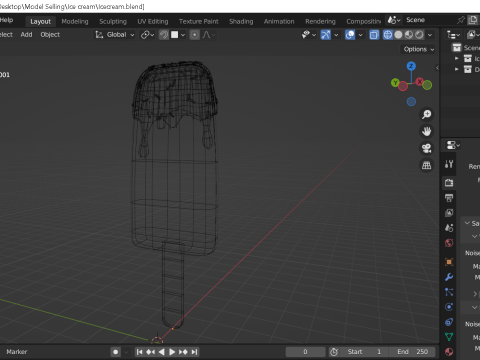Open the overlays options dropdown arrow
The height and width of the screenshot is (360, 480).
pyautogui.click(x=360, y=35)
